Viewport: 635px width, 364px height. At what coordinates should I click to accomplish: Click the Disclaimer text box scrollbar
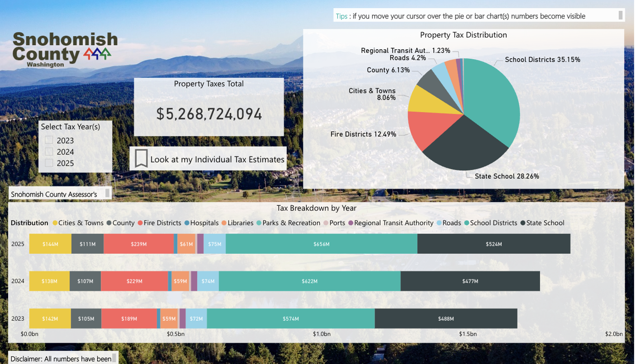[x=114, y=358]
